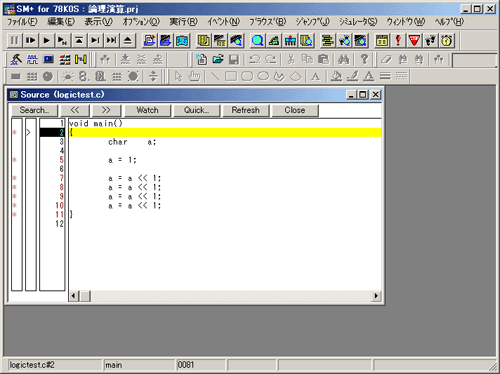Toggle breakpoint asterisk on line 9
The height and width of the screenshot is (374, 500).
(x=15, y=196)
